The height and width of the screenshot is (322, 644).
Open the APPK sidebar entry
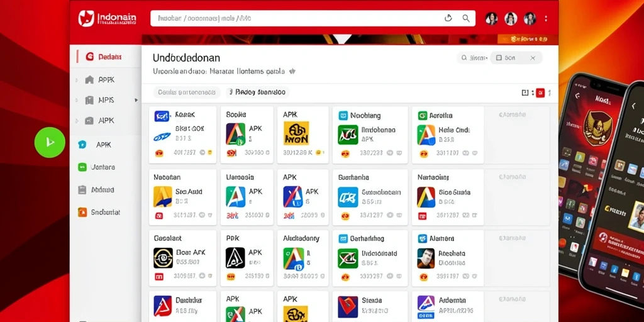tap(106, 80)
